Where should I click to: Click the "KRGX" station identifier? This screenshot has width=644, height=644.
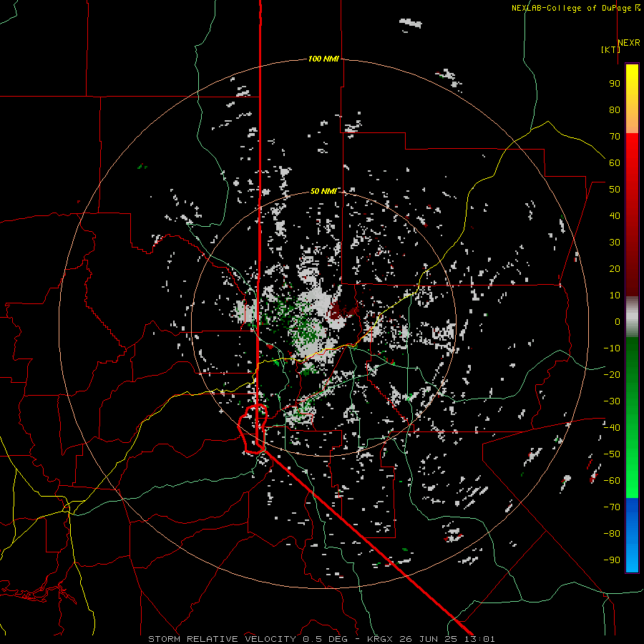tap(379, 639)
